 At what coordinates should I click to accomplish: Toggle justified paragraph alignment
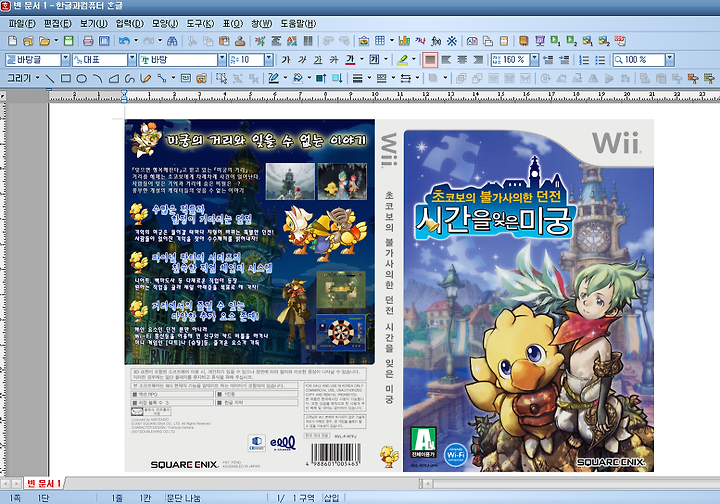pyautogui.click(x=430, y=60)
